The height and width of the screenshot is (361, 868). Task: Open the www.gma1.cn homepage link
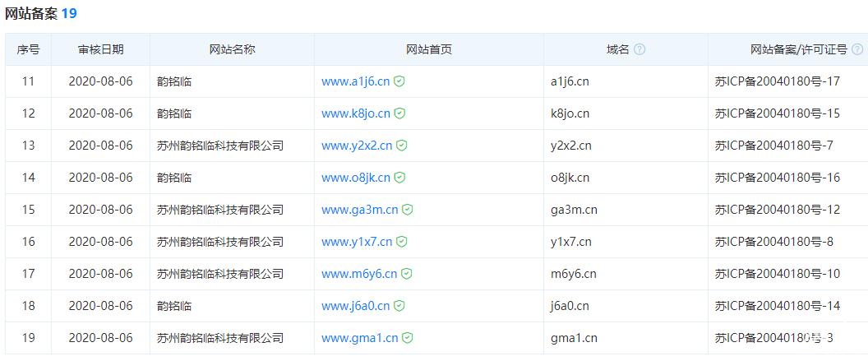(x=359, y=338)
